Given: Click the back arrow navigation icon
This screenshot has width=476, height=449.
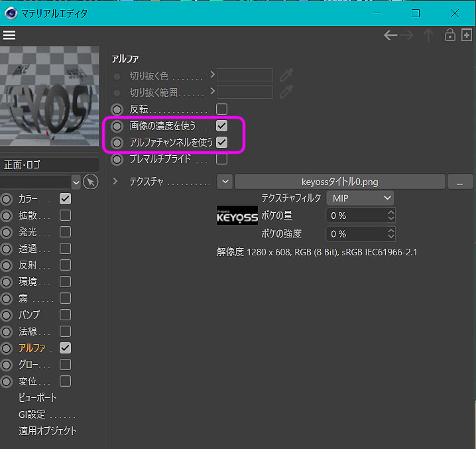Looking at the screenshot, I should [390, 35].
